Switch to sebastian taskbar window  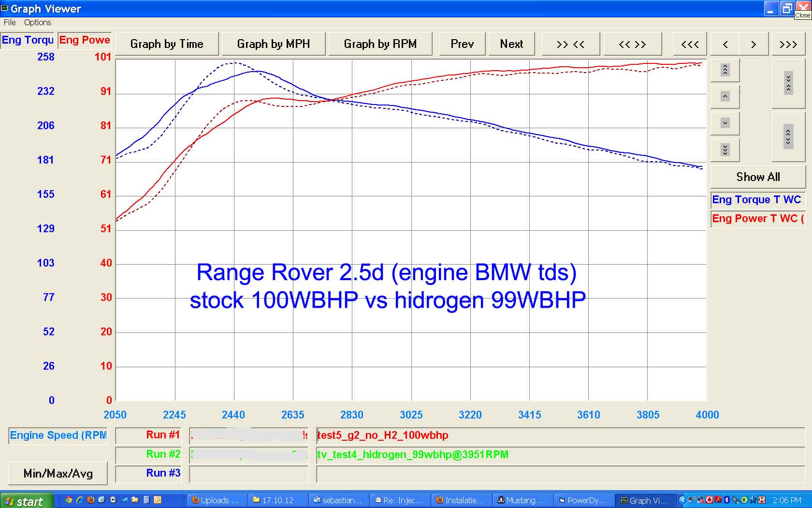click(339, 501)
